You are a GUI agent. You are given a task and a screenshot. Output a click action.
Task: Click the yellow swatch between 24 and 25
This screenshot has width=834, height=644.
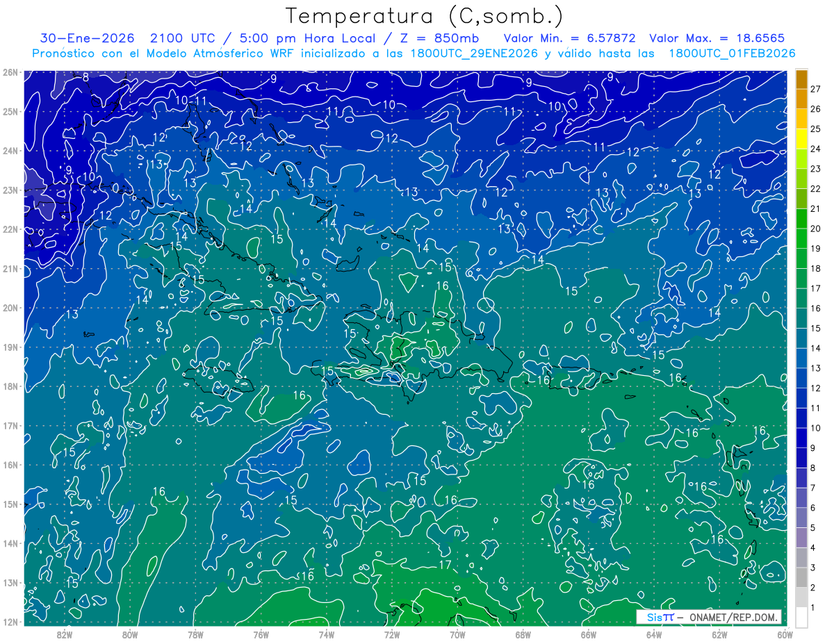(801, 139)
